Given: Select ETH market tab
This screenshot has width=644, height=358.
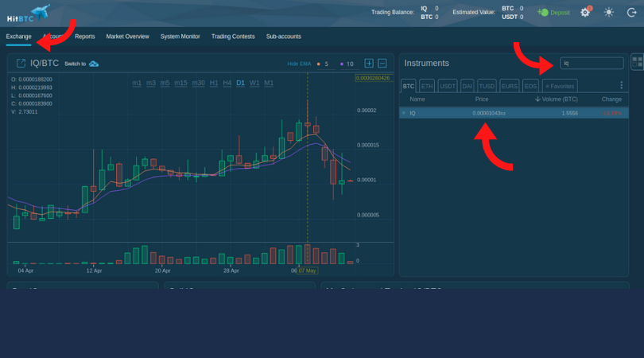Looking at the screenshot, I should click(427, 86).
